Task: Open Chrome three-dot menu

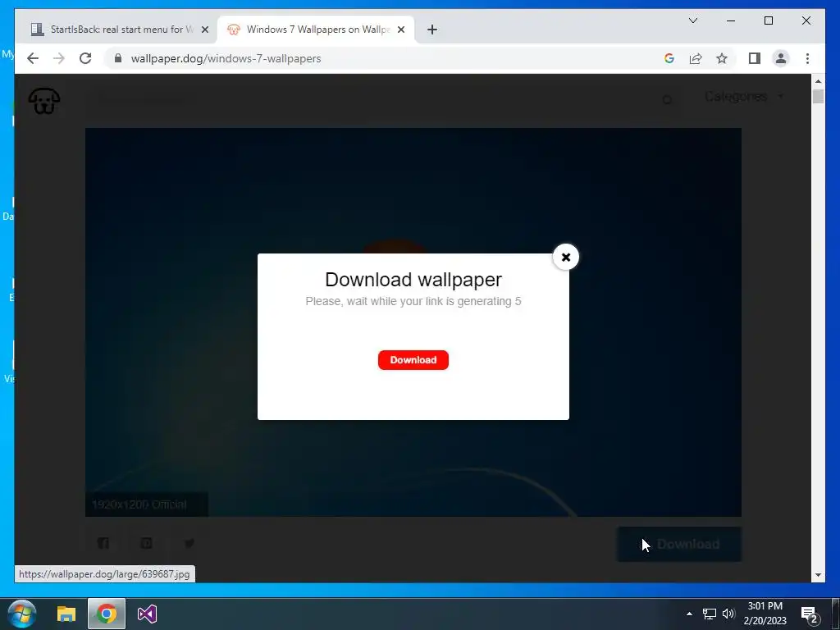Action: coord(807,58)
